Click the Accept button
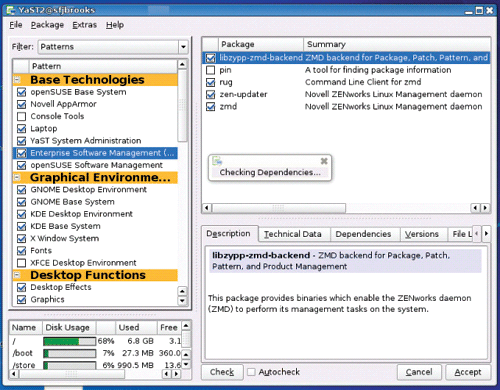 point(468,372)
